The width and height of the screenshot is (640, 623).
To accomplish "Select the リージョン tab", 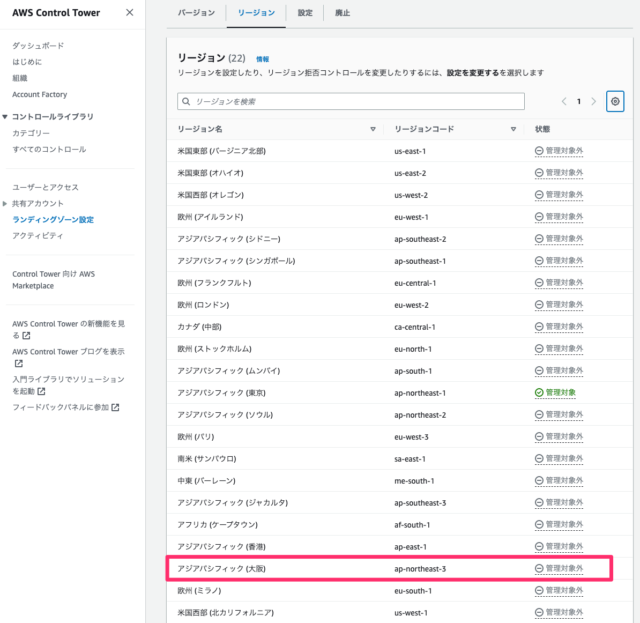I will (256, 13).
